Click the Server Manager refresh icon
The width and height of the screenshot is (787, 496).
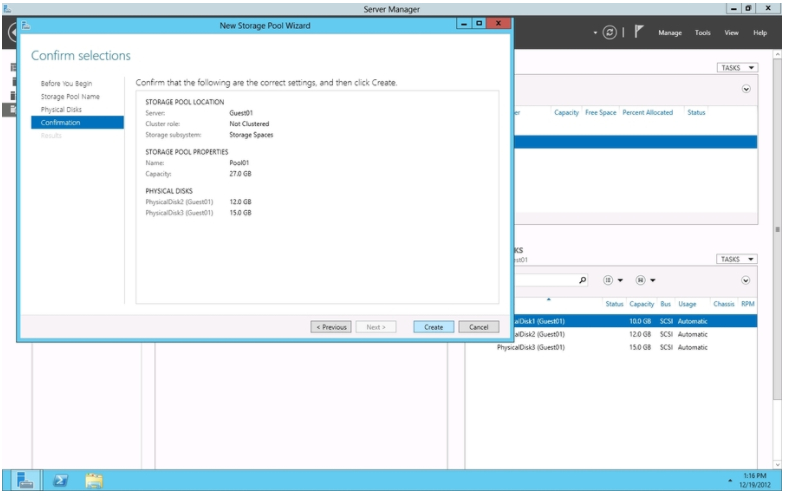coord(609,33)
